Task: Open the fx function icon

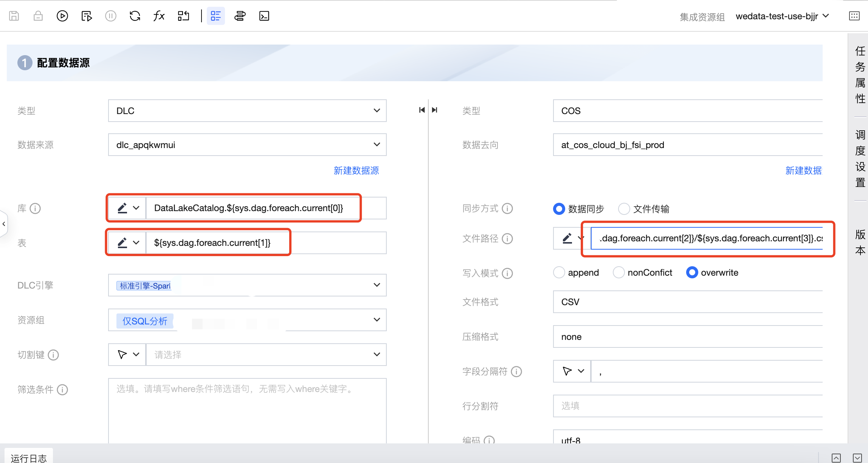Action: (159, 16)
